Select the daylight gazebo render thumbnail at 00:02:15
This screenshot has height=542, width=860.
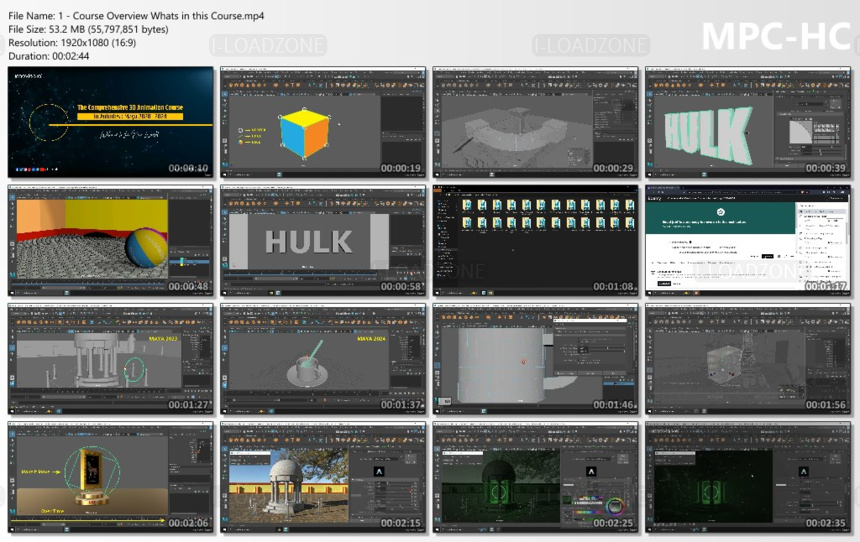tap(323, 478)
